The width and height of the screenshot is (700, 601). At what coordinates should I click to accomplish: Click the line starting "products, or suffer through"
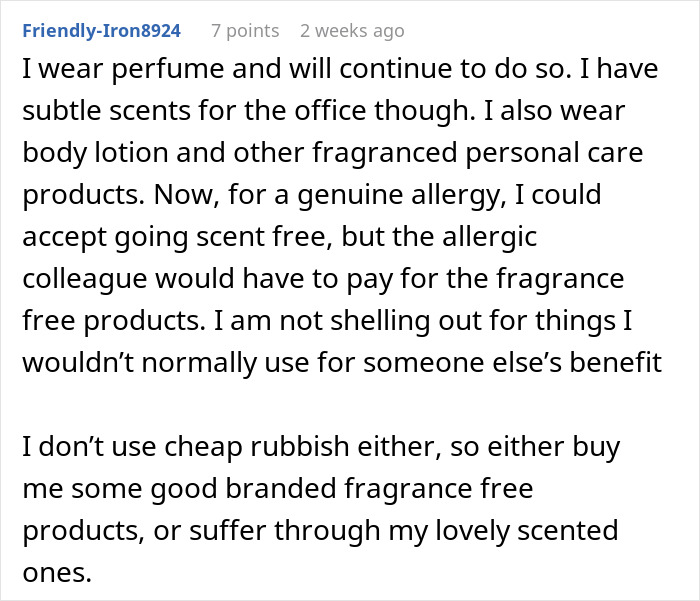coord(319,528)
